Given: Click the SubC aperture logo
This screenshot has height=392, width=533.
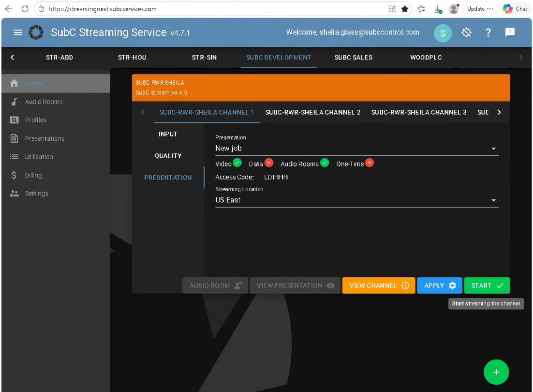Looking at the screenshot, I should [36, 32].
